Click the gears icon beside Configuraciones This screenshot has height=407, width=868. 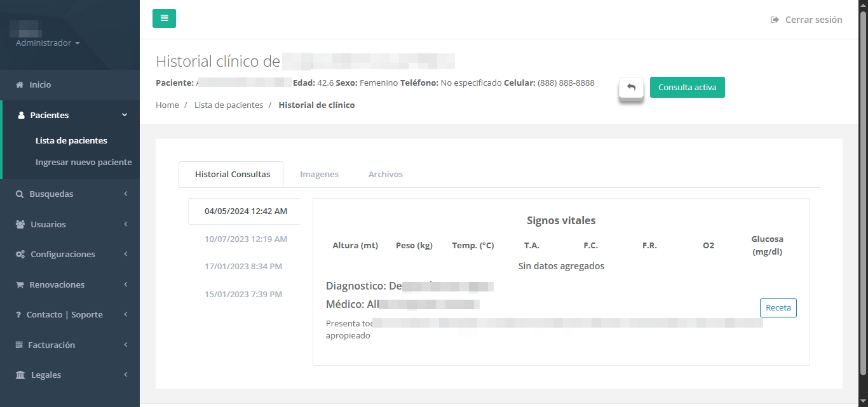point(20,255)
